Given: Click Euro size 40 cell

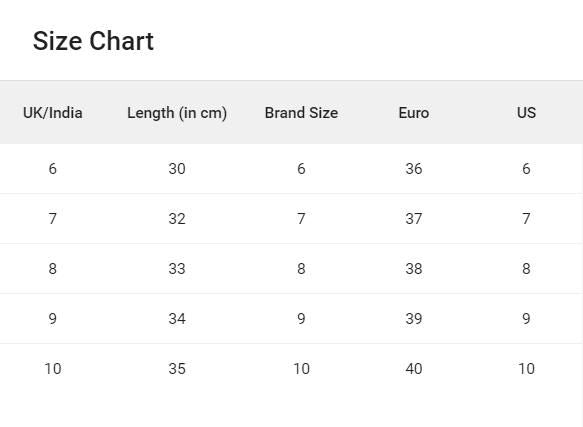Looking at the screenshot, I should [414, 369].
